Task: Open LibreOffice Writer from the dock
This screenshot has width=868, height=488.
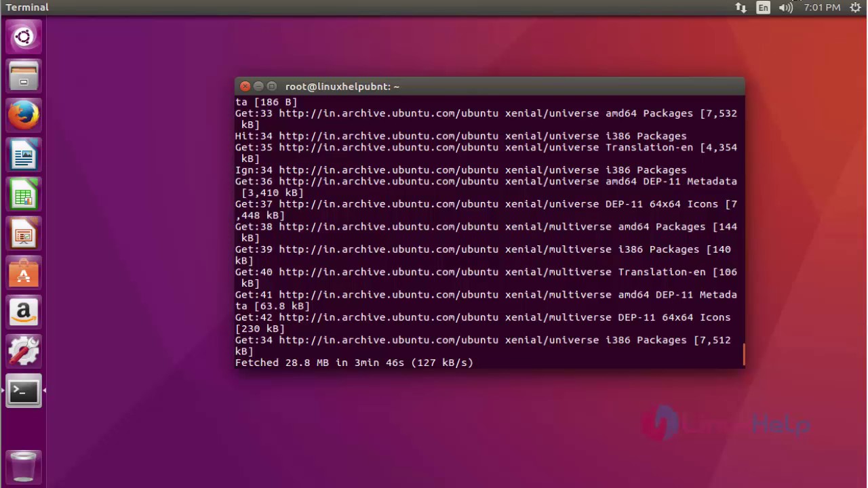Action: [24, 155]
